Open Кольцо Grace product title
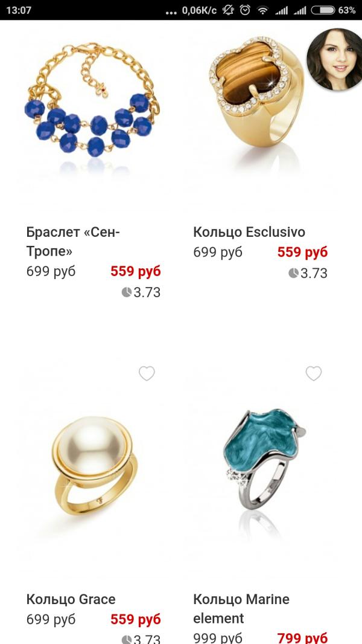This screenshot has height=644, width=362. click(71, 599)
